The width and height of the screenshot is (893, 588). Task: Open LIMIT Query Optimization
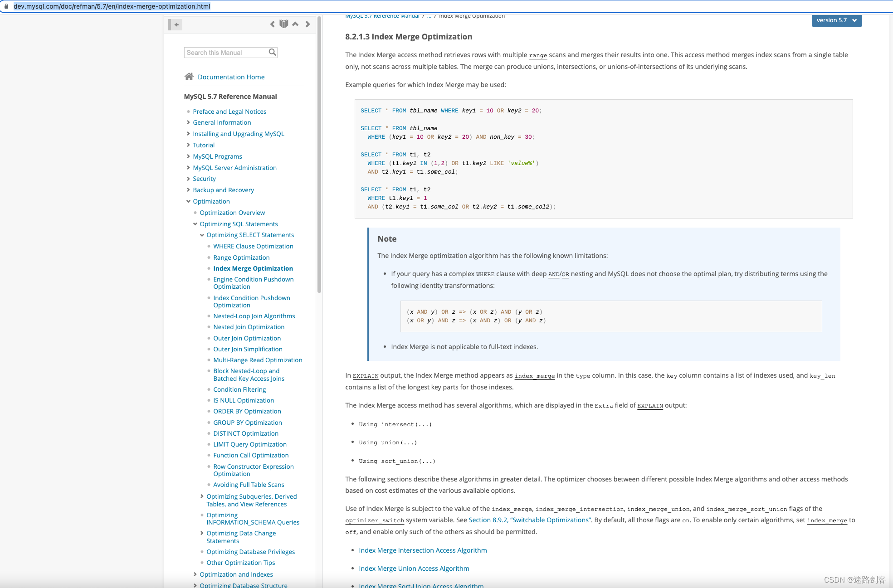(250, 444)
